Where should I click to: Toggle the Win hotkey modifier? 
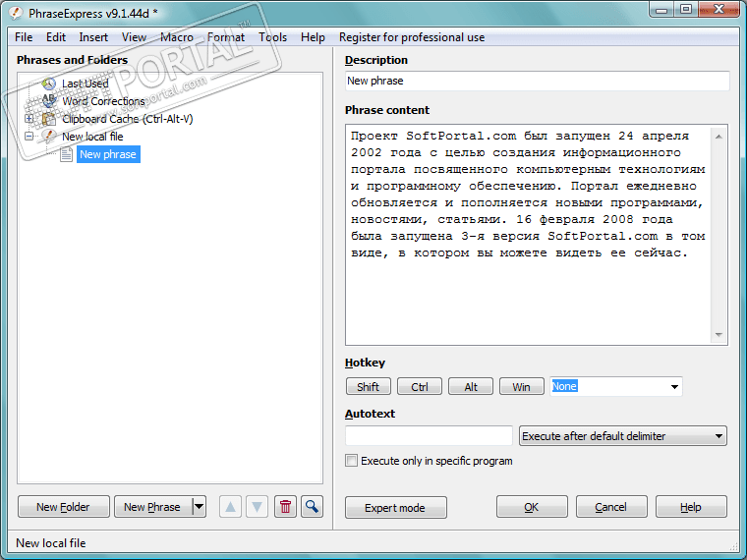522,387
